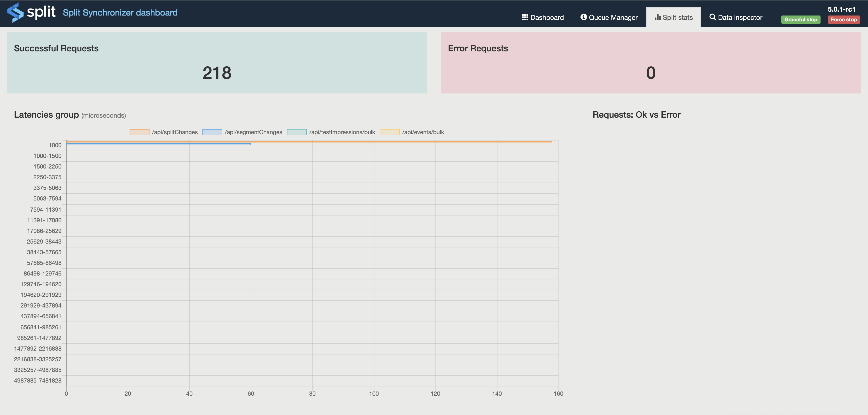Viewport: 868px width, 415px height.
Task: Toggle /api/splitChanges legend swatch
Action: click(139, 132)
